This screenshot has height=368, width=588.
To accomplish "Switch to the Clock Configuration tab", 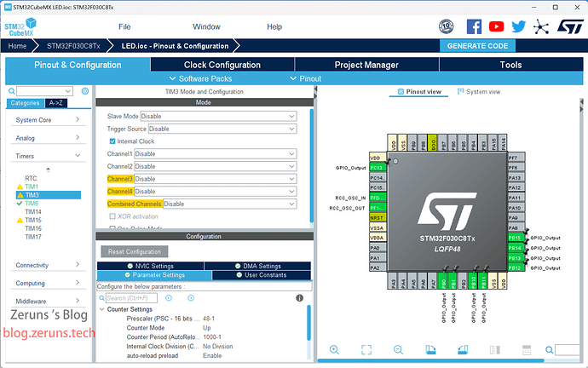I will pyautogui.click(x=222, y=65).
